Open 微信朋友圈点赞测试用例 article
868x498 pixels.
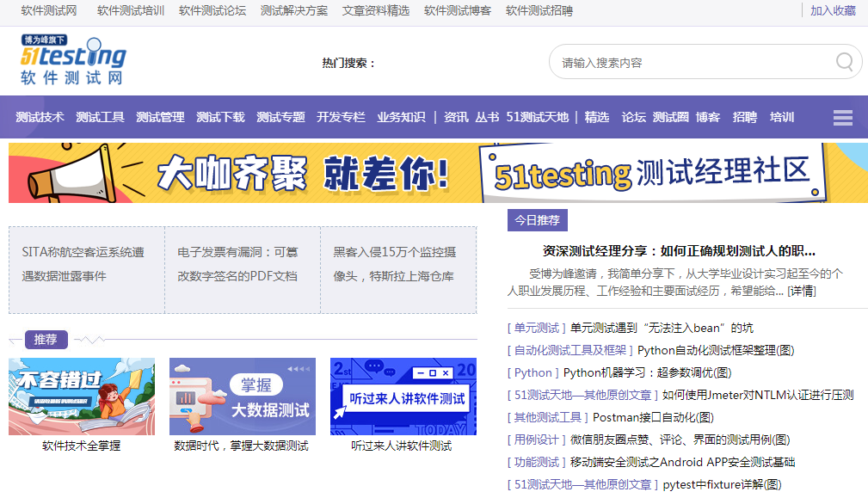pyautogui.click(x=680, y=440)
